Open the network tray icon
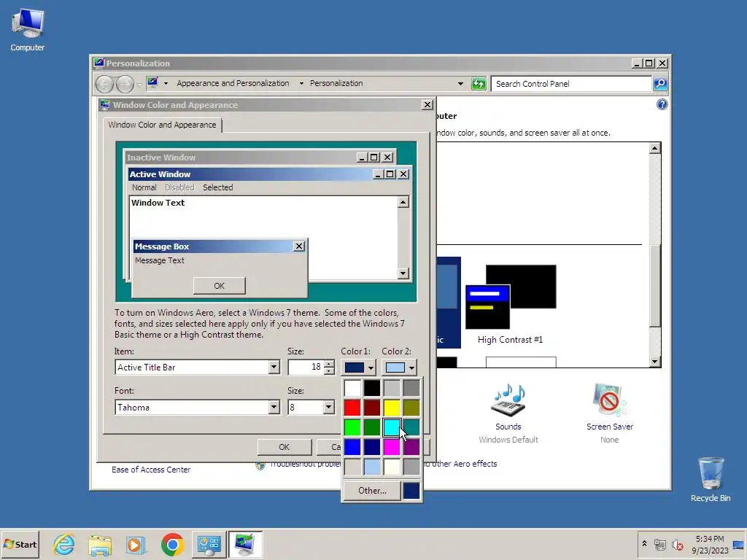This screenshot has height=560, width=747. pos(659,544)
